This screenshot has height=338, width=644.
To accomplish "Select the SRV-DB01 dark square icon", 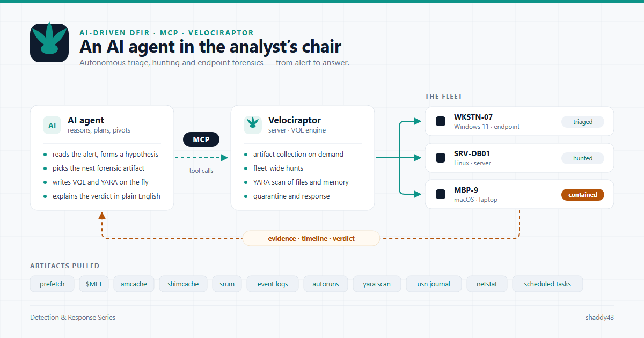I will pos(441,158).
